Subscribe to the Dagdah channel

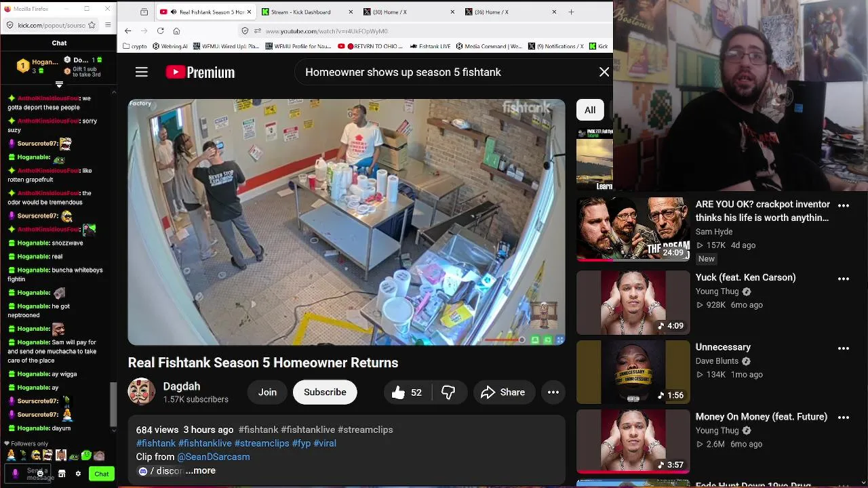pyautogui.click(x=325, y=392)
